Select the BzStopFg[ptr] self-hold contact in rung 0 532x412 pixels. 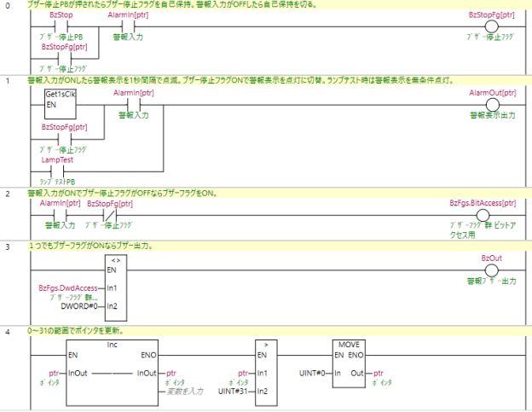tap(65, 59)
